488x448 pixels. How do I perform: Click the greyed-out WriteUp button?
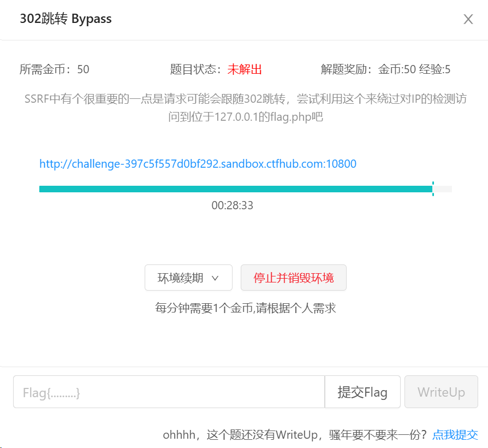[441, 392]
